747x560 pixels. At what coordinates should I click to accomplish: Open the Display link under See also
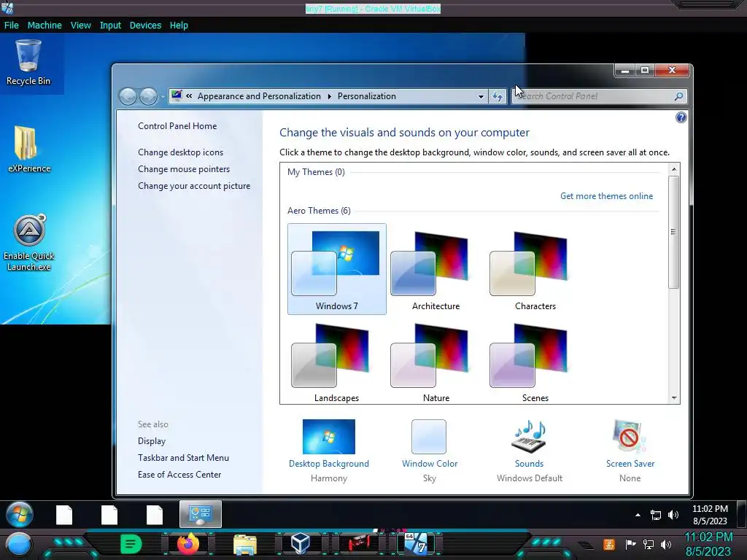152,441
